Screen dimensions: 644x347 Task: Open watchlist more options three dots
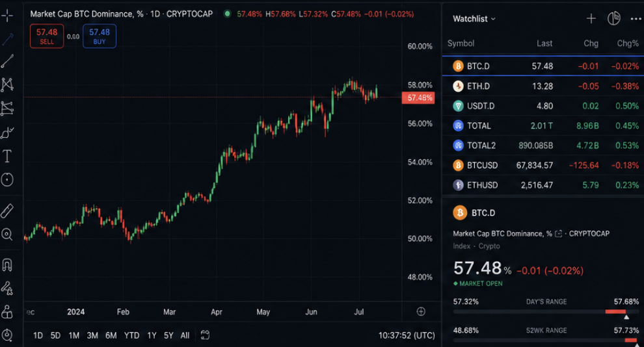[x=636, y=19]
